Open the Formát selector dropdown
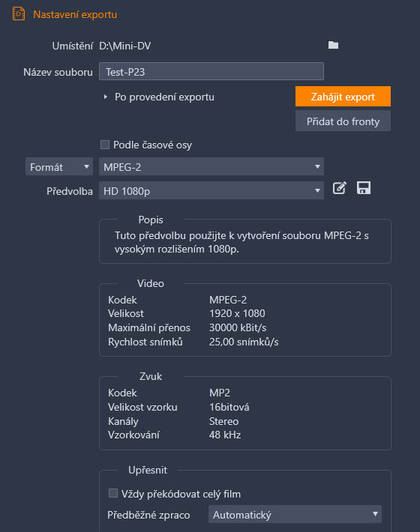This screenshot has height=532, width=420. (x=59, y=167)
